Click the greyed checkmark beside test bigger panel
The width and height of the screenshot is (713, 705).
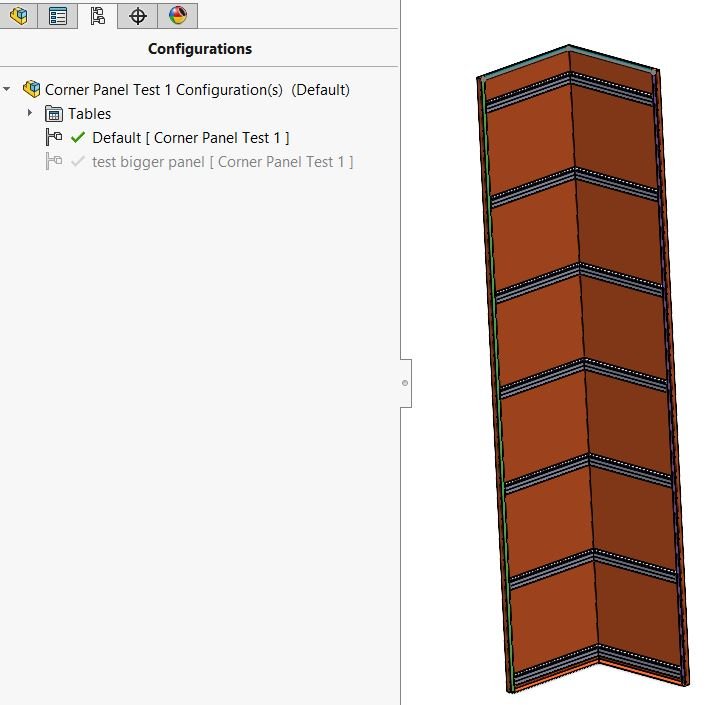tap(78, 161)
